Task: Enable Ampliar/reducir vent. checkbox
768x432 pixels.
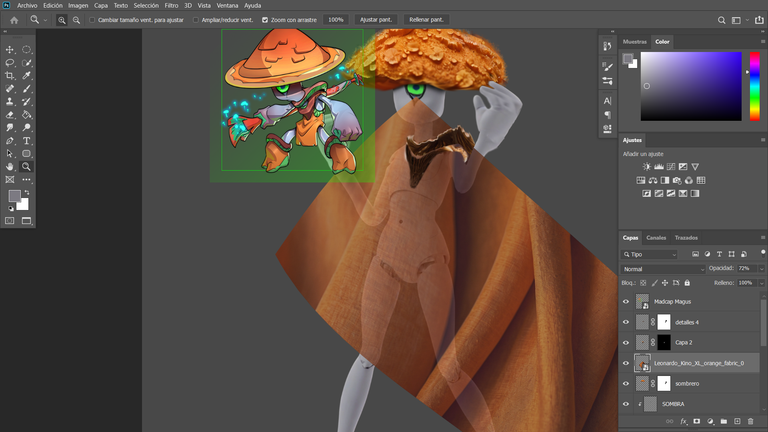Action: coord(196,20)
